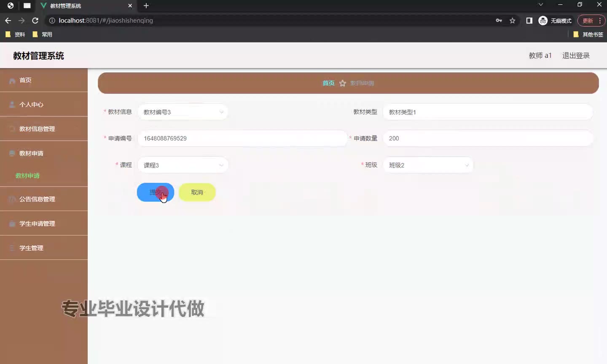Toggle the browser side panel icon
This screenshot has height=364, width=607.
[x=529, y=21]
